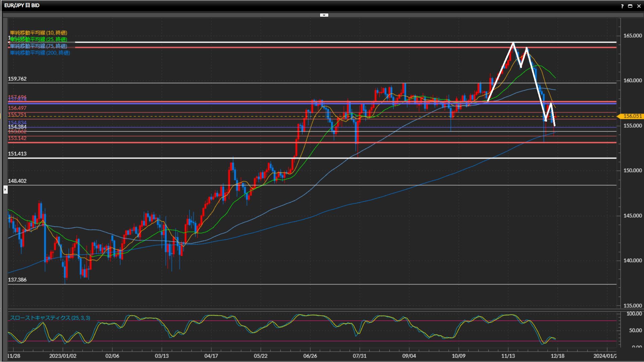
Task: Expand the top toolbar dropdown arrow
Action: [x=324, y=15]
